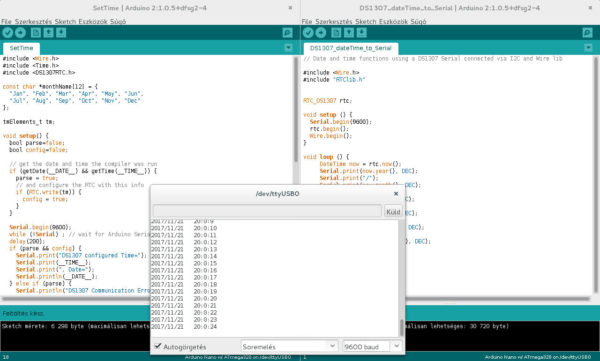This screenshot has height=361, width=600.
Task: Verify the sketch in SetTime window
Action: coord(7,33)
